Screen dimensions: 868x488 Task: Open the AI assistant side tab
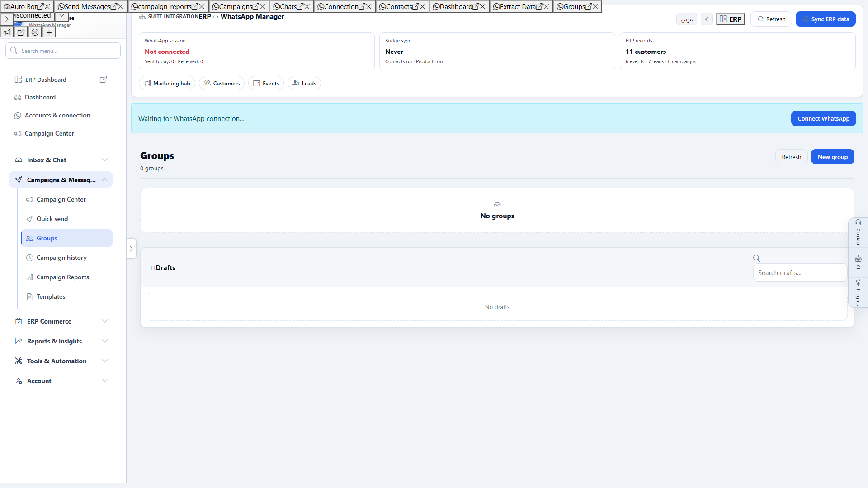(858, 262)
